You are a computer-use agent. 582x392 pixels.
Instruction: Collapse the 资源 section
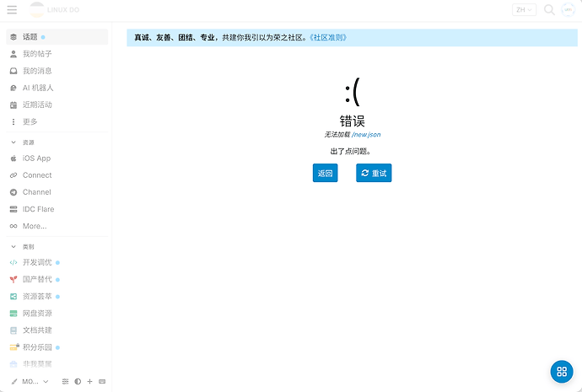tap(23, 142)
